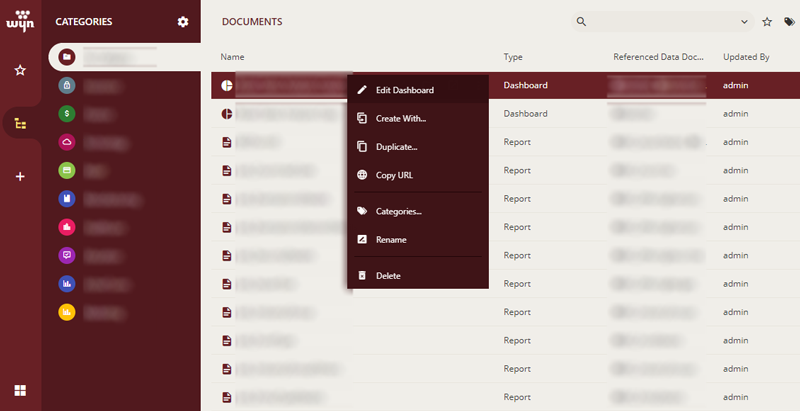The width and height of the screenshot is (800, 411).
Task: Open Categories... from the context menu
Action: click(x=398, y=211)
